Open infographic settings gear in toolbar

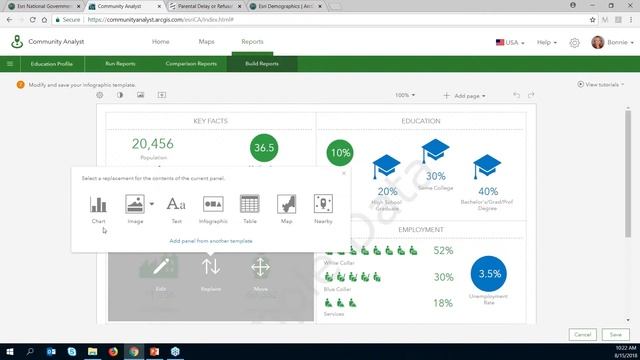[x=100, y=95]
